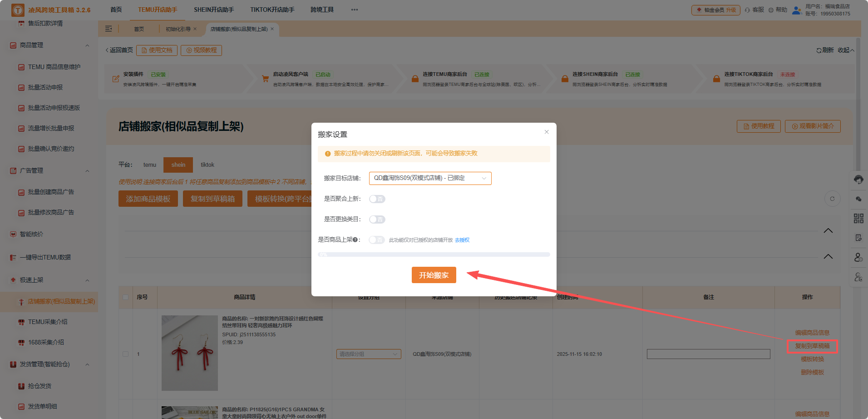The height and width of the screenshot is (419, 868).
Task: Click the WeChat chat icon on right sidebar
Action: [858, 199]
